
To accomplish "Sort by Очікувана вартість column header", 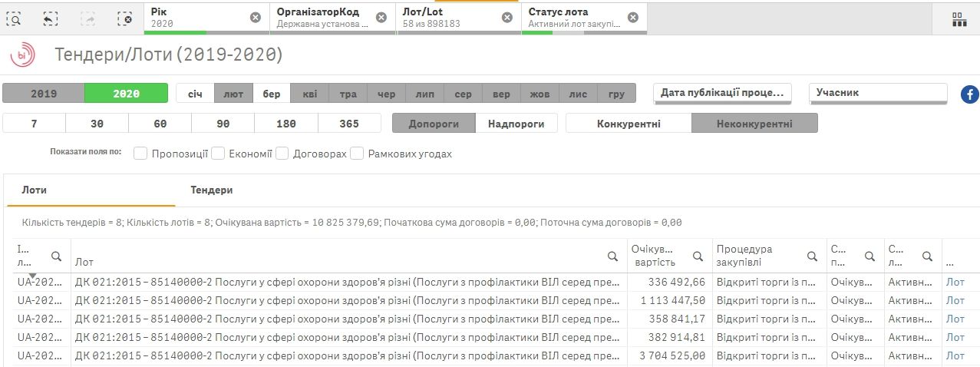I will [652, 256].
